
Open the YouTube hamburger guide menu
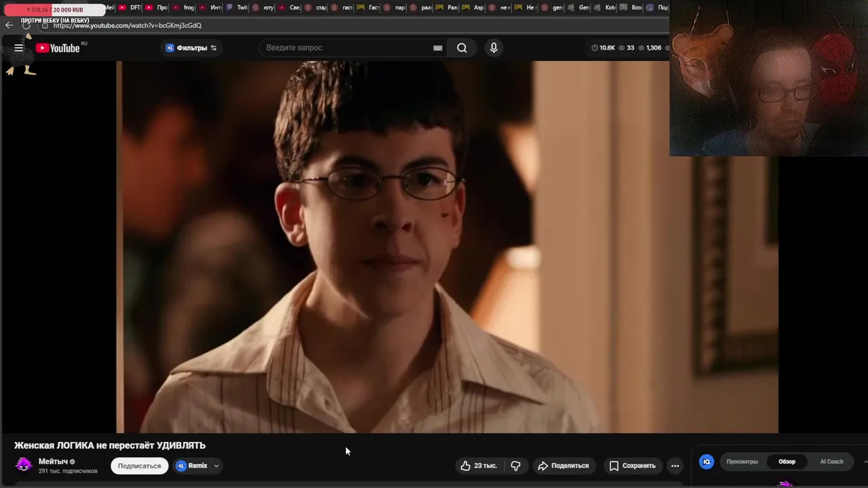point(19,47)
